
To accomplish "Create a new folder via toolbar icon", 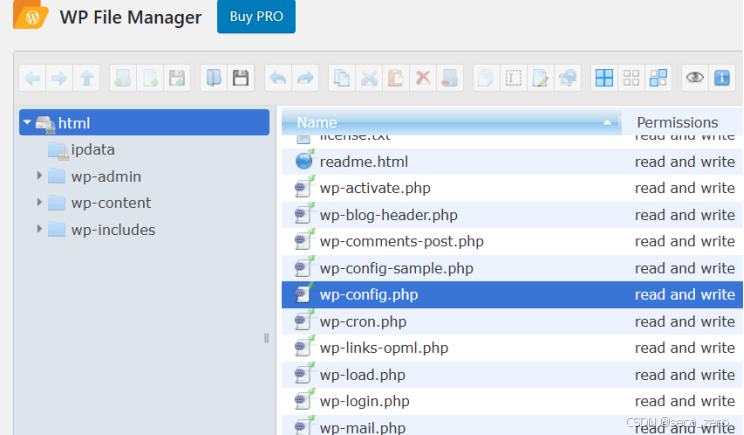I will (123, 78).
